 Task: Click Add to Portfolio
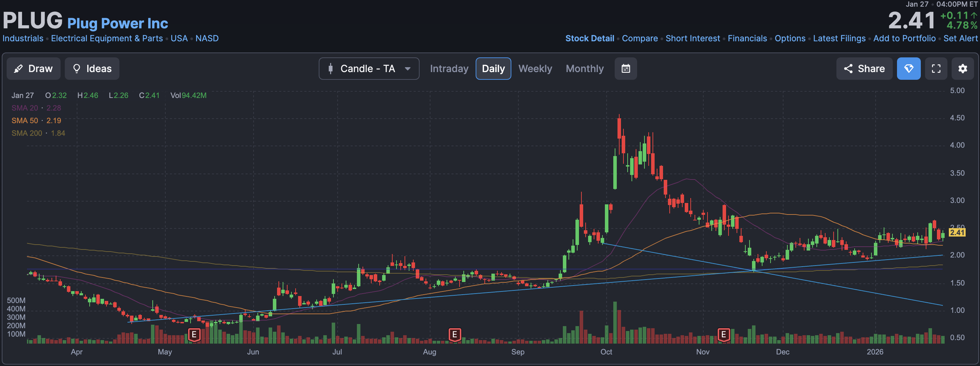[x=904, y=38]
